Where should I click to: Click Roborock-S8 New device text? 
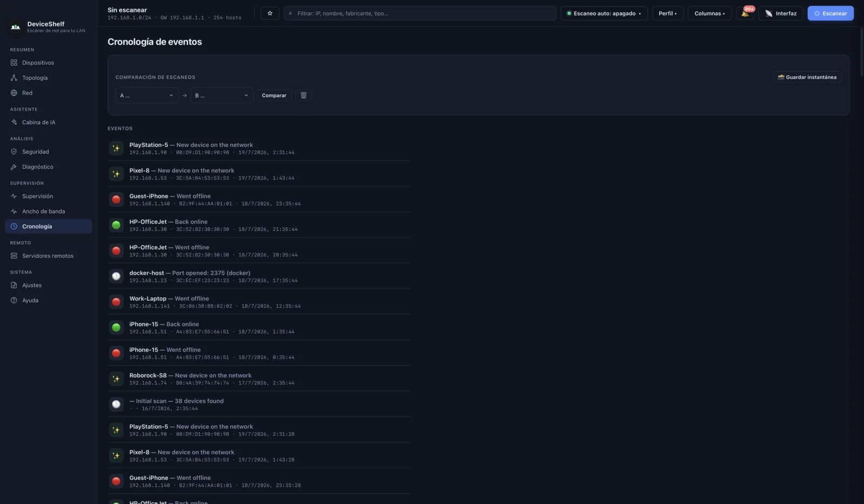(x=190, y=376)
